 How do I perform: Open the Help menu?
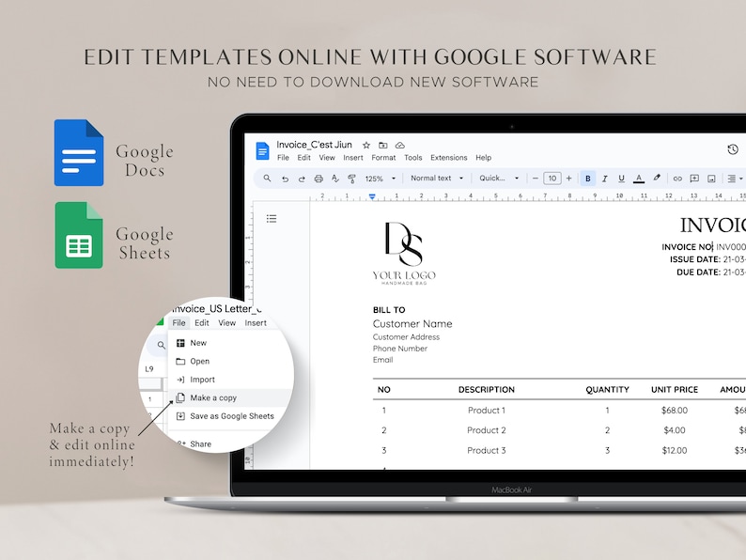point(483,158)
